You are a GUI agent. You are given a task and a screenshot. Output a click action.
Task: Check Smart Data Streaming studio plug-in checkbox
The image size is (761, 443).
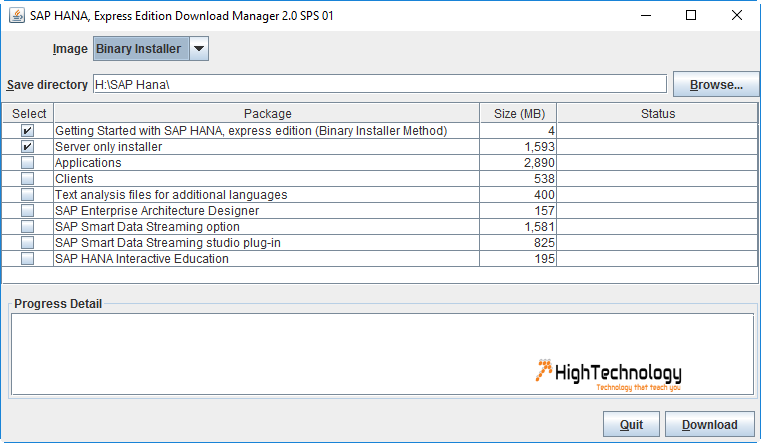pos(28,243)
